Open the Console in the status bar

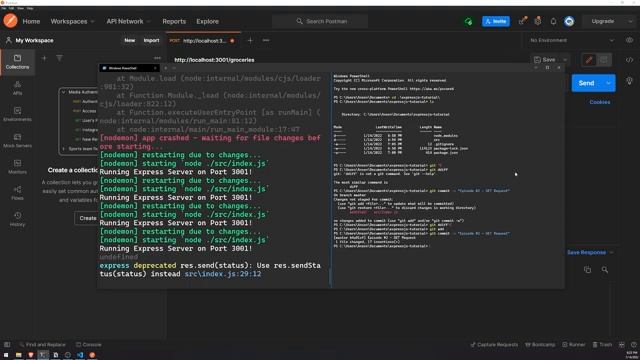coord(89,344)
